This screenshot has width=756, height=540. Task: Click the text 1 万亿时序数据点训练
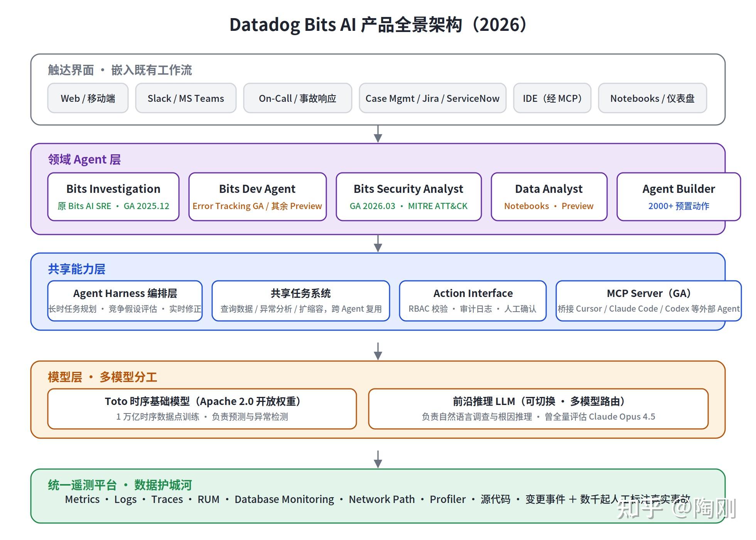[x=157, y=417]
